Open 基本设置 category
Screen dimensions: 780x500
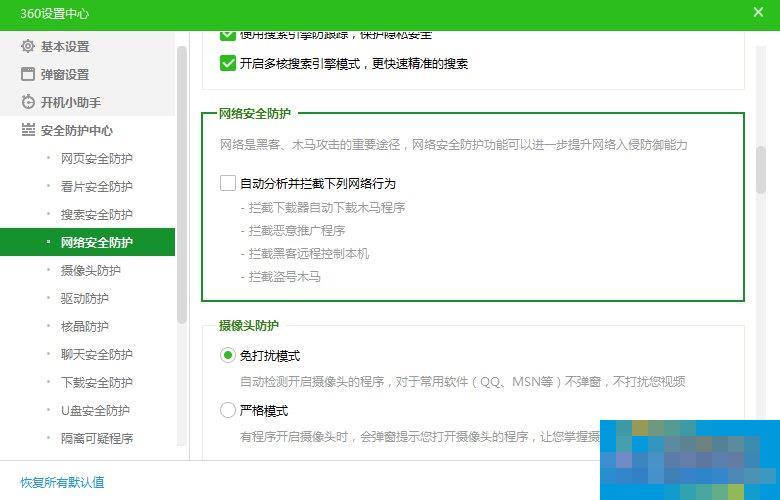pos(65,46)
